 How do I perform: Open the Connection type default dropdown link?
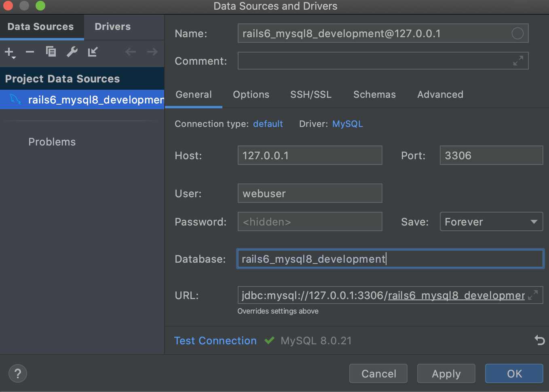click(268, 124)
